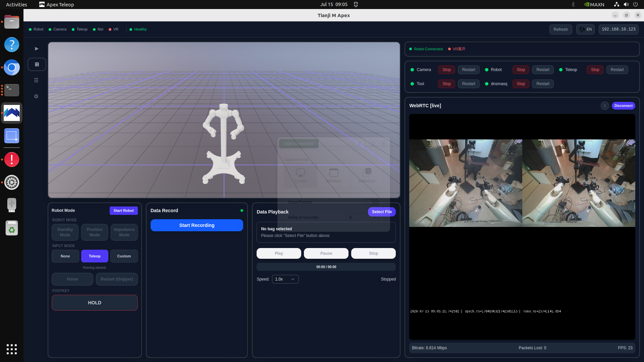Click Start Recording button
The width and height of the screenshot is (644, 362).
click(x=197, y=225)
